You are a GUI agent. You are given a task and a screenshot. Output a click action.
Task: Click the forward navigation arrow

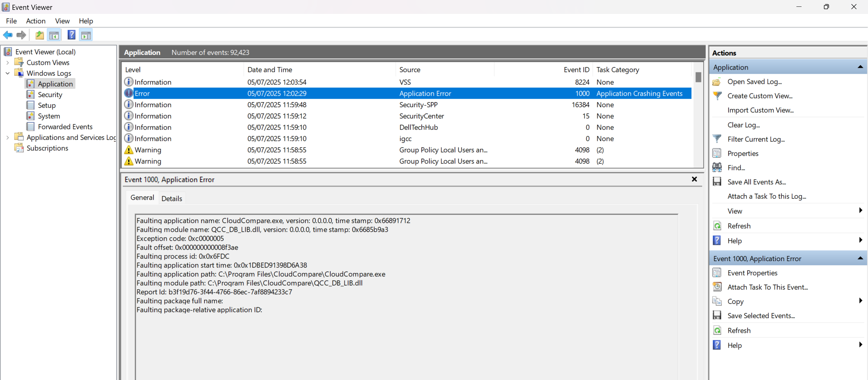tap(21, 35)
